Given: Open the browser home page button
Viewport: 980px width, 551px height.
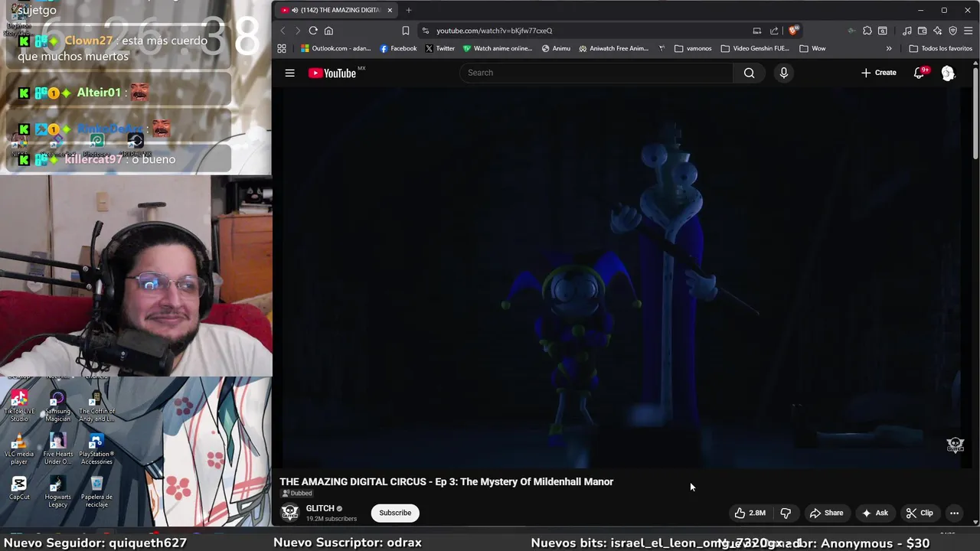Looking at the screenshot, I should click(328, 31).
